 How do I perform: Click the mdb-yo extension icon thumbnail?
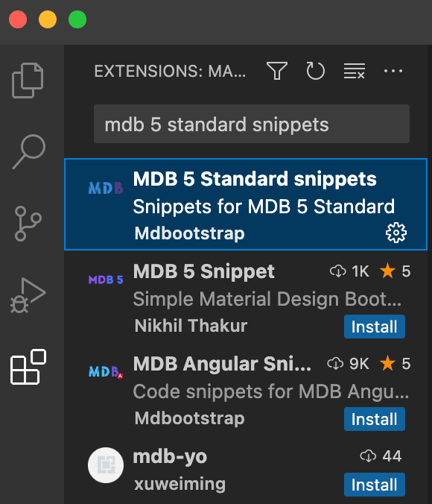click(106, 465)
